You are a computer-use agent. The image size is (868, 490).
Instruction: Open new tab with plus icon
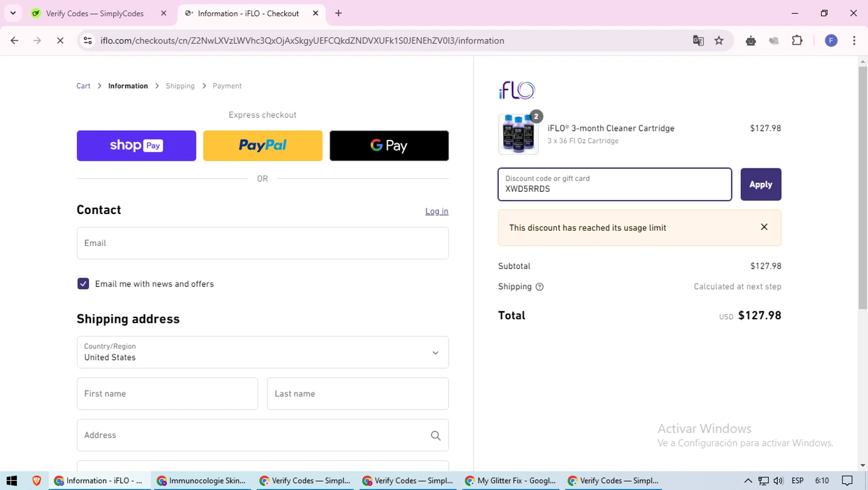click(x=339, y=13)
